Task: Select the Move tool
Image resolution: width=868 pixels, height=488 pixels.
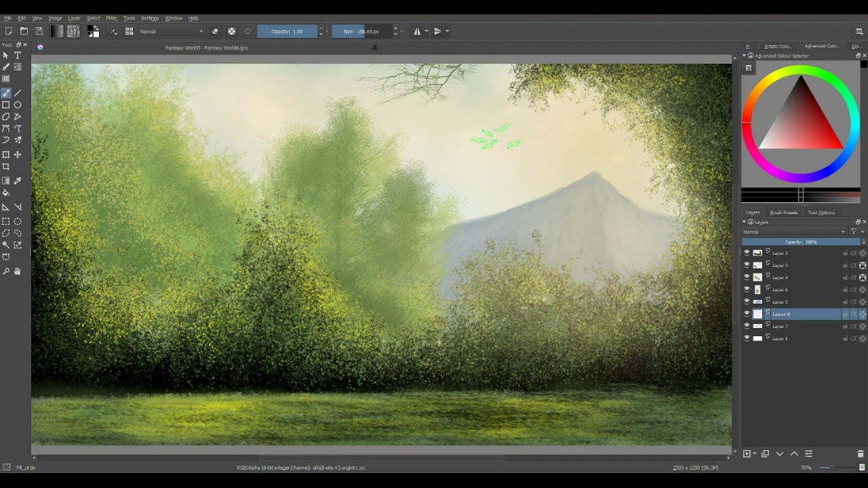Action: pyautogui.click(x=18, y=155)
